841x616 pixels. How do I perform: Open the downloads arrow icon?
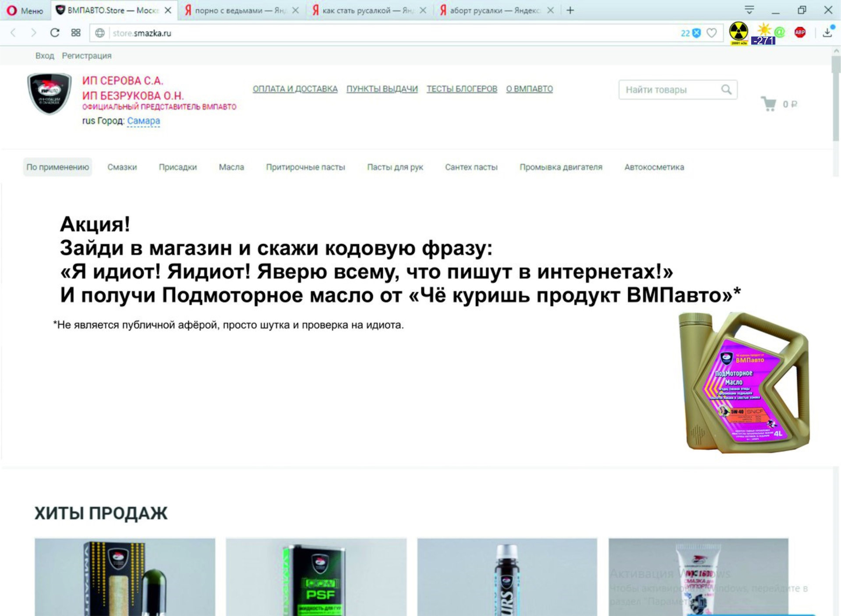click(x=827, y=32)
